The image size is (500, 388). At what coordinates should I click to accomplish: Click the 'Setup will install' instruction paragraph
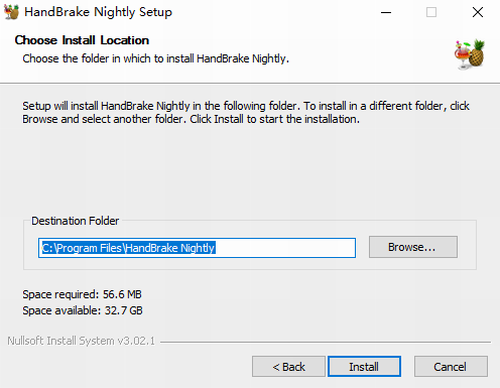[x=246, y=112]
